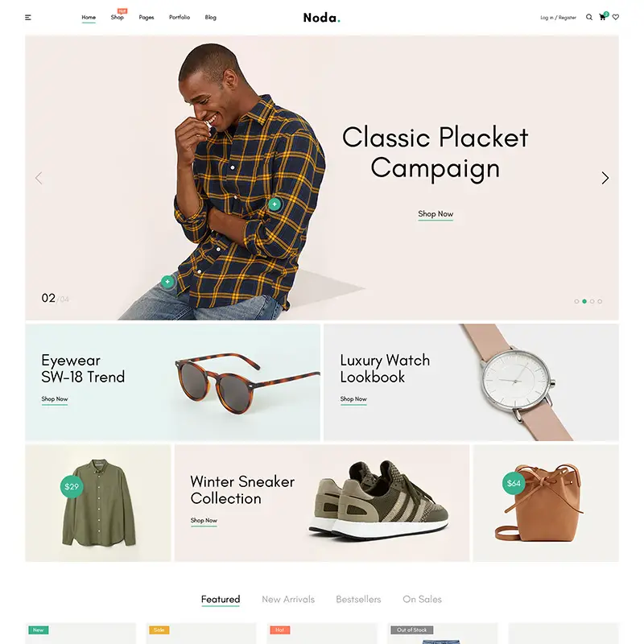
Task: Open the Portfolio navigation menu
Action: tap(180, 17)
